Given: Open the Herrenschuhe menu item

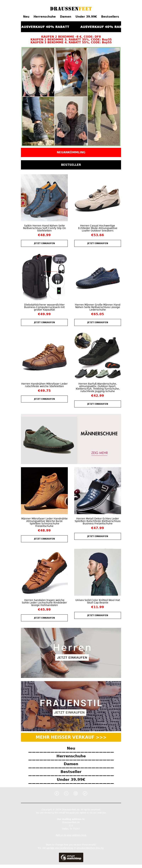Looking at the screenshot, I should pyautogui.click(x=44, y=17).
